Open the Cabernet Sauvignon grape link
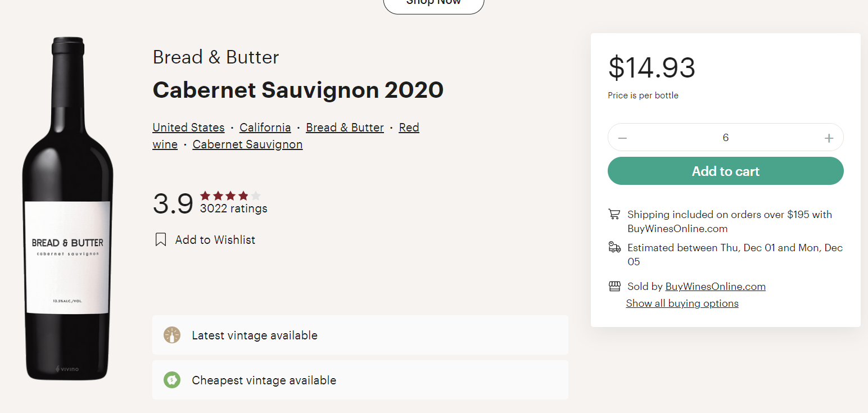Viewport: 868px width, 413px height. [247, 144]
